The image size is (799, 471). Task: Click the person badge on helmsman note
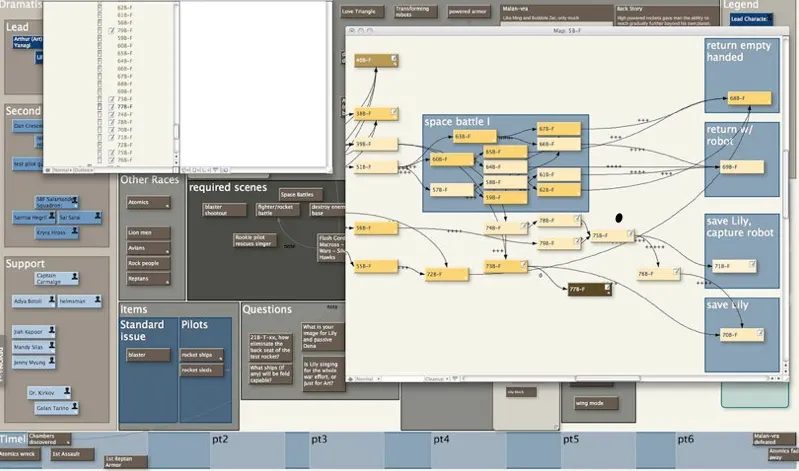pyautogui.click(x=97, y=300)
